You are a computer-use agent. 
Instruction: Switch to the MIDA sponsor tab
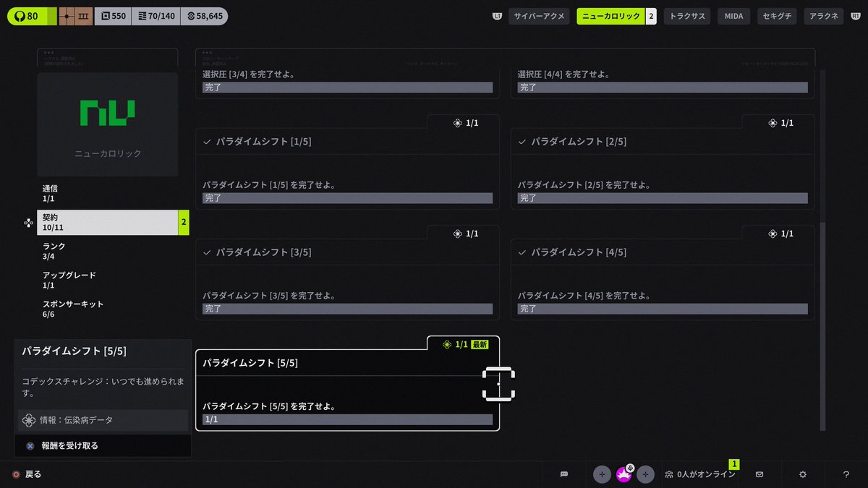(733, 15)
